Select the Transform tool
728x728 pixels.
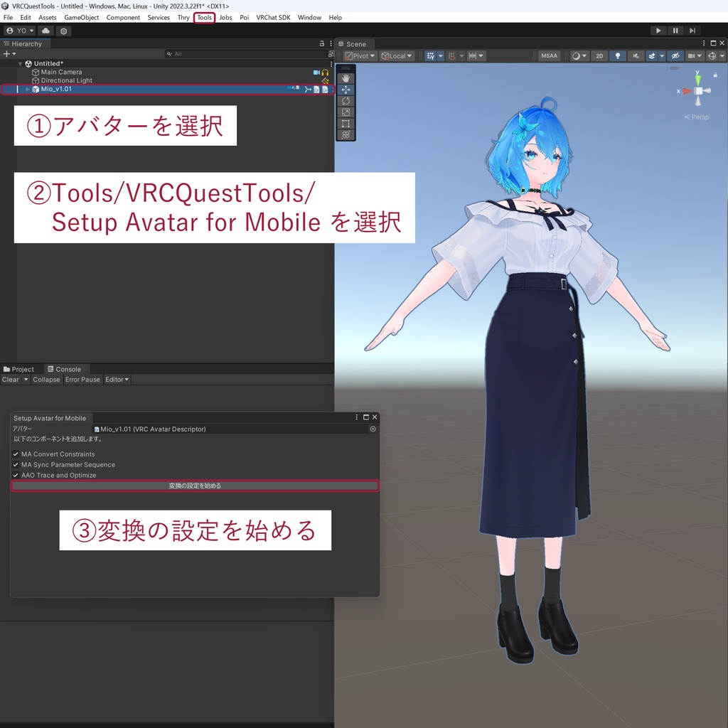tap(346, 134)
